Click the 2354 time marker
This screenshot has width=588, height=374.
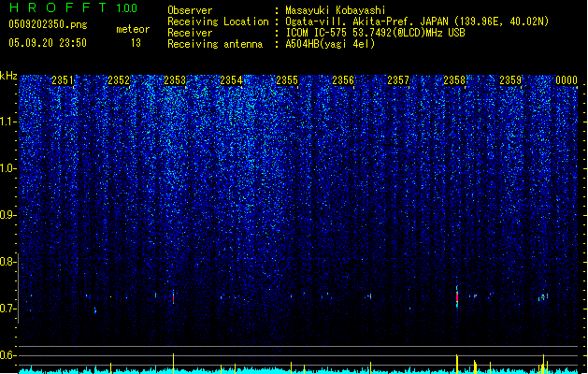click(x=231, y=80)
